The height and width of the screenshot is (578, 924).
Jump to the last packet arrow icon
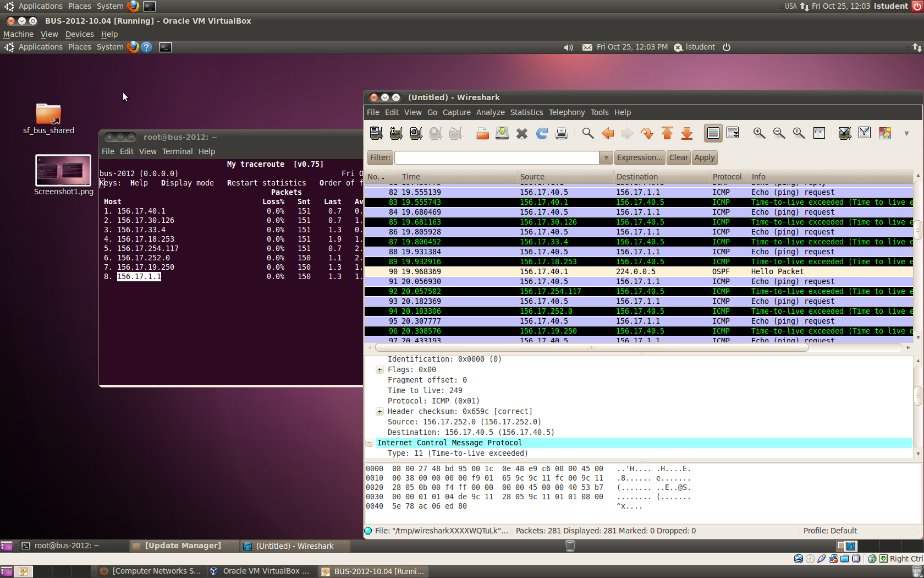coord(687,133)
